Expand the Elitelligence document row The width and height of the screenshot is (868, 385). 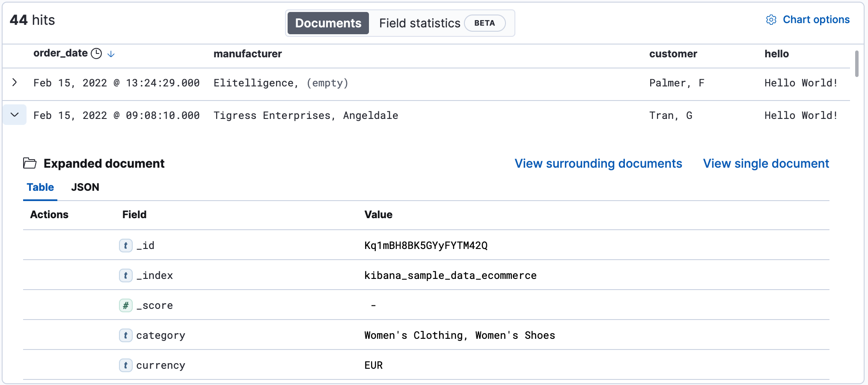coord(14,83)
